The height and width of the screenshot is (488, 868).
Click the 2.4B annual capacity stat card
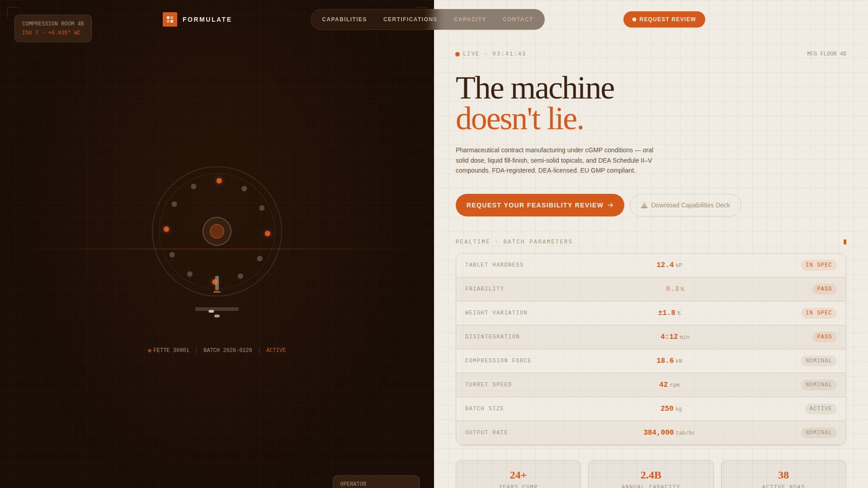[651, 475]
